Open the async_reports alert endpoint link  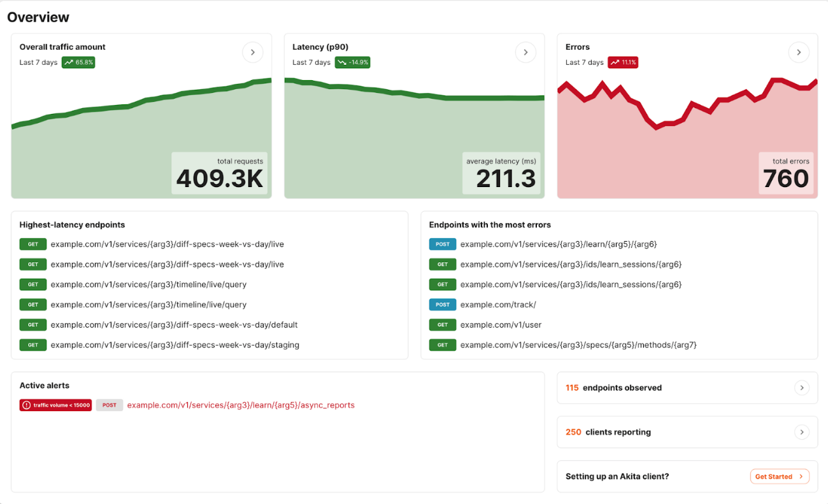coord(241,405)
